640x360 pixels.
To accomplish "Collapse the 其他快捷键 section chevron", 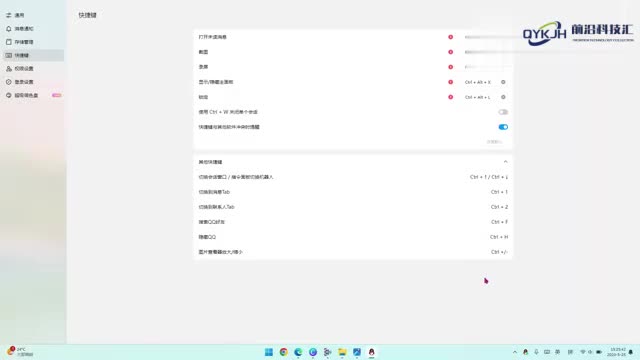I will tap(505, 162).
